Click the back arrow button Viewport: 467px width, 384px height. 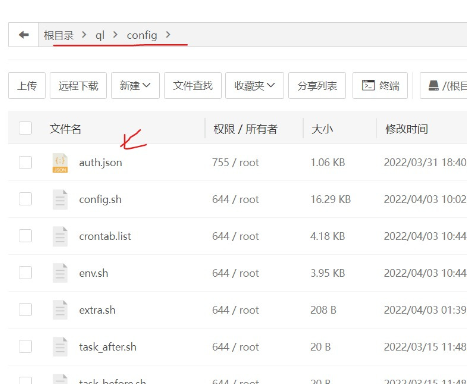point(24,35)
